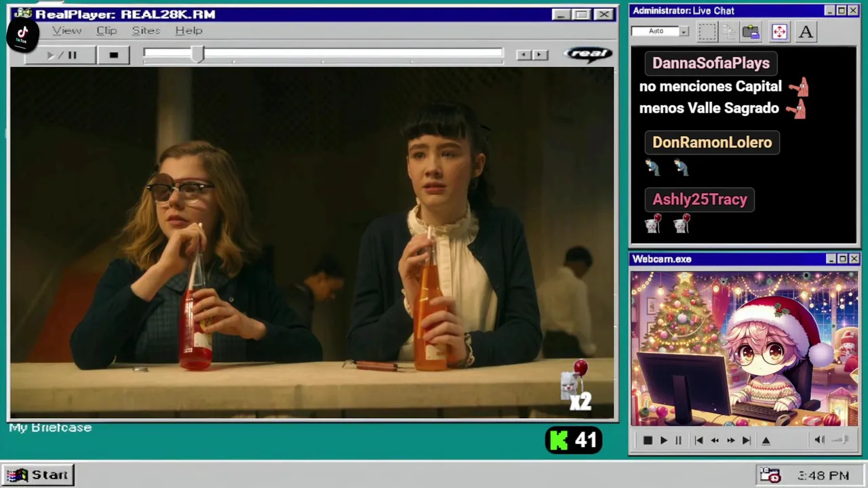Click the RealPlayer title bar icon

tap(22, 14)
